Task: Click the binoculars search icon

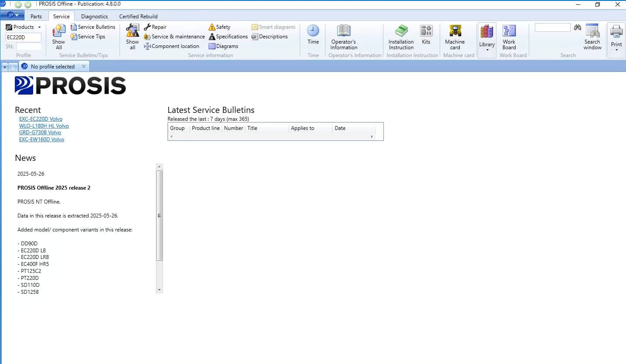Action: coord(578,27)
